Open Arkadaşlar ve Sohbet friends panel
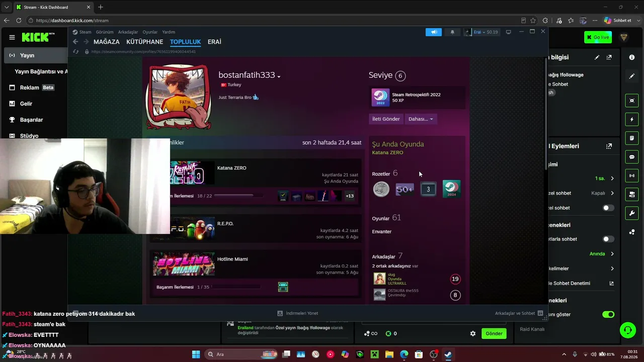Image resolution: width=644 pixels, height=362 pixels. [x=519, y=313]
